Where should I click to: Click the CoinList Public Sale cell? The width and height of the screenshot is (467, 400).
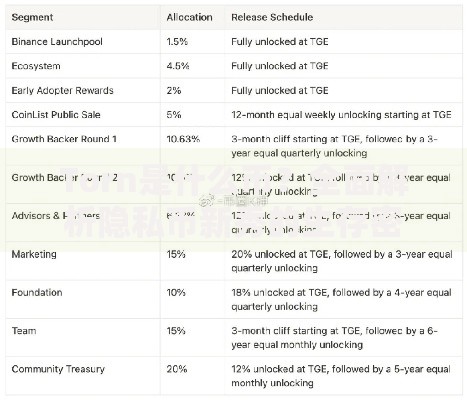(56, 115)
